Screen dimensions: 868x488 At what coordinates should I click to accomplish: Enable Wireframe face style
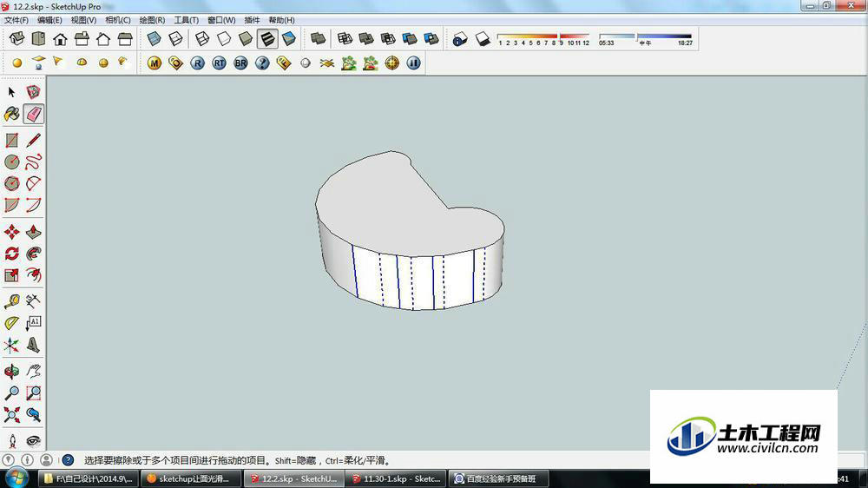click(202, 39)
